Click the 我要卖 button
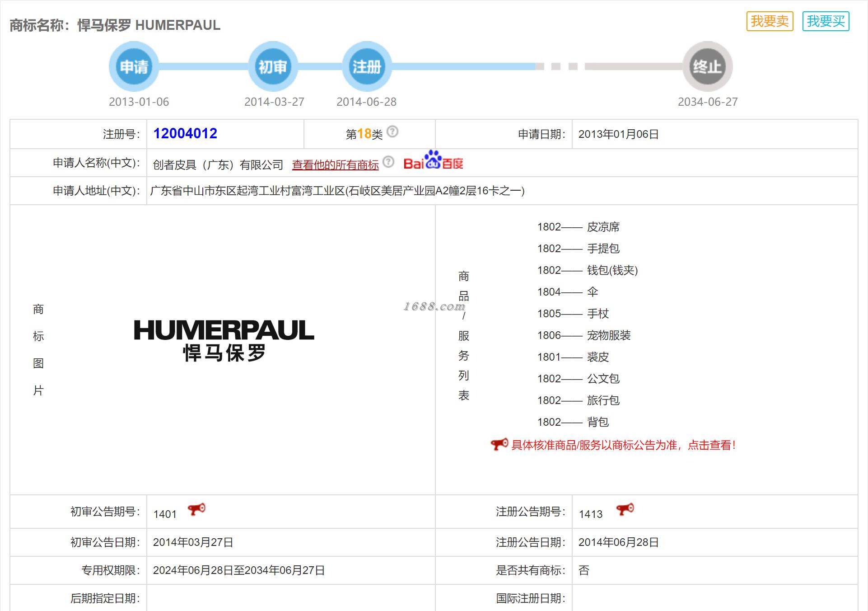 [x=770, y=21]
